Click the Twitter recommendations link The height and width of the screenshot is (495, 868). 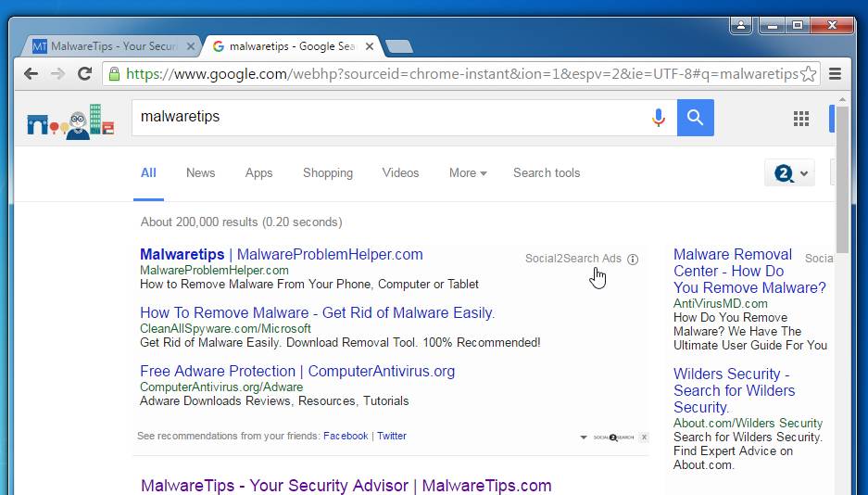pos(392,436)
